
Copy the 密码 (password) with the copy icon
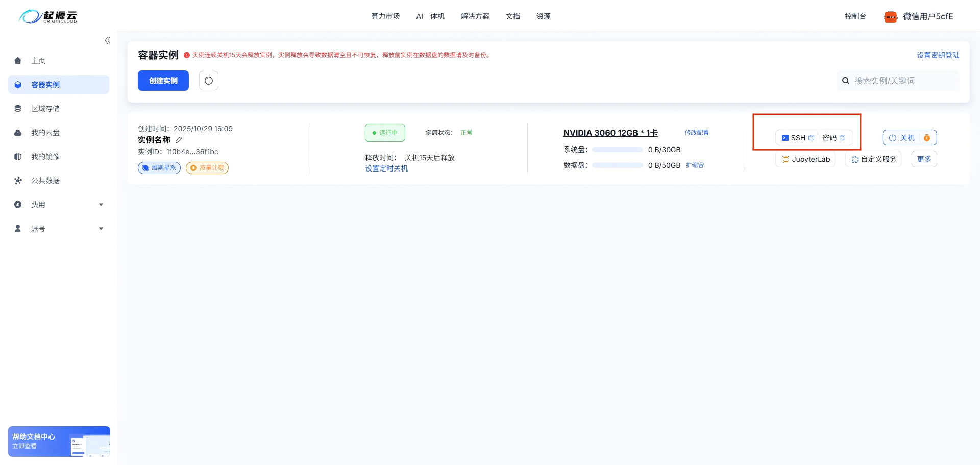(842, 137)
